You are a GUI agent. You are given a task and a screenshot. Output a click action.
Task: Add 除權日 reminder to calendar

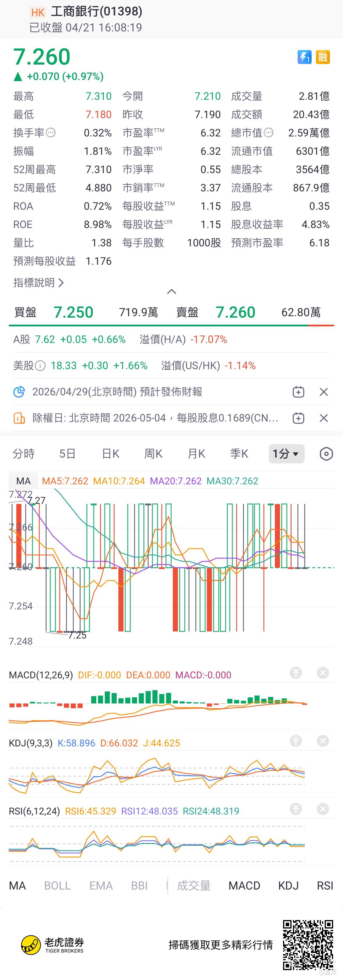(x=298, y=418)
